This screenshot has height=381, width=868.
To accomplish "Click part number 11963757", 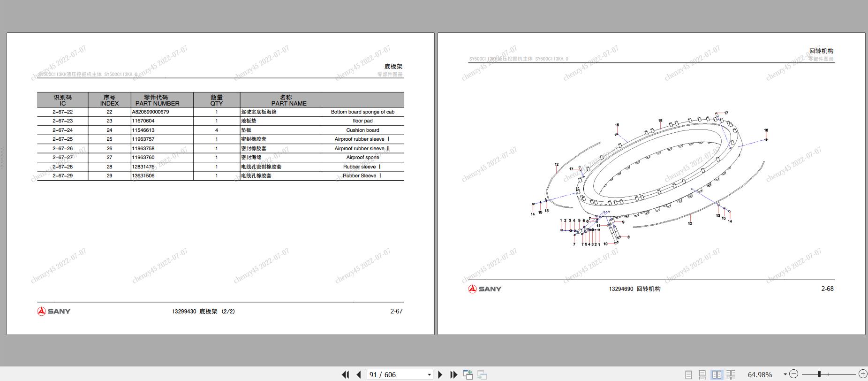I will click(143, 139).
